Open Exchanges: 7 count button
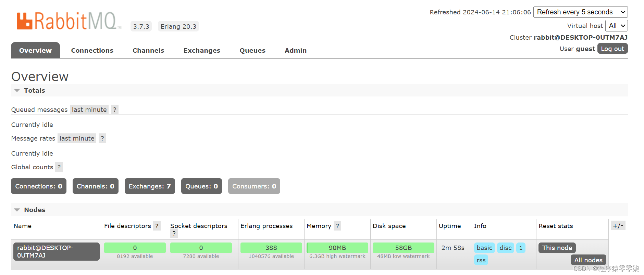This screenshot has width=644, height=275. coord(150,186)
